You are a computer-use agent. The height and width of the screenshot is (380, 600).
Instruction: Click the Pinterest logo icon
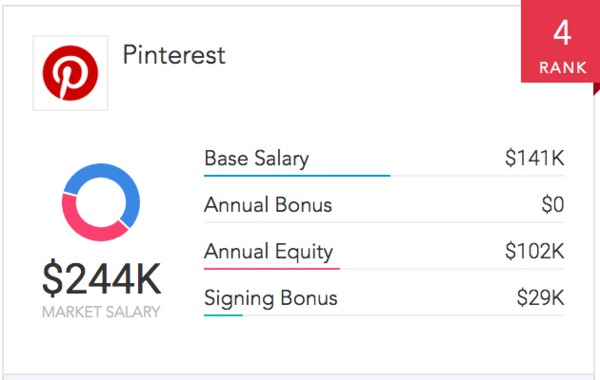70,73
